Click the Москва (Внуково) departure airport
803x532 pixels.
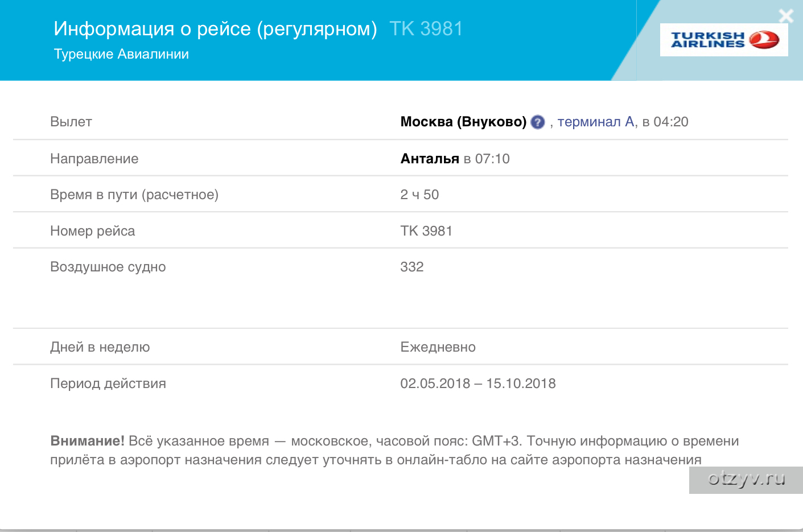(463, 122)
